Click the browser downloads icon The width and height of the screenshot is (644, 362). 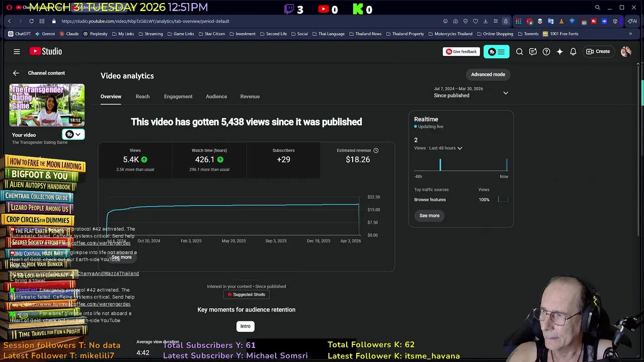point(486,21)
